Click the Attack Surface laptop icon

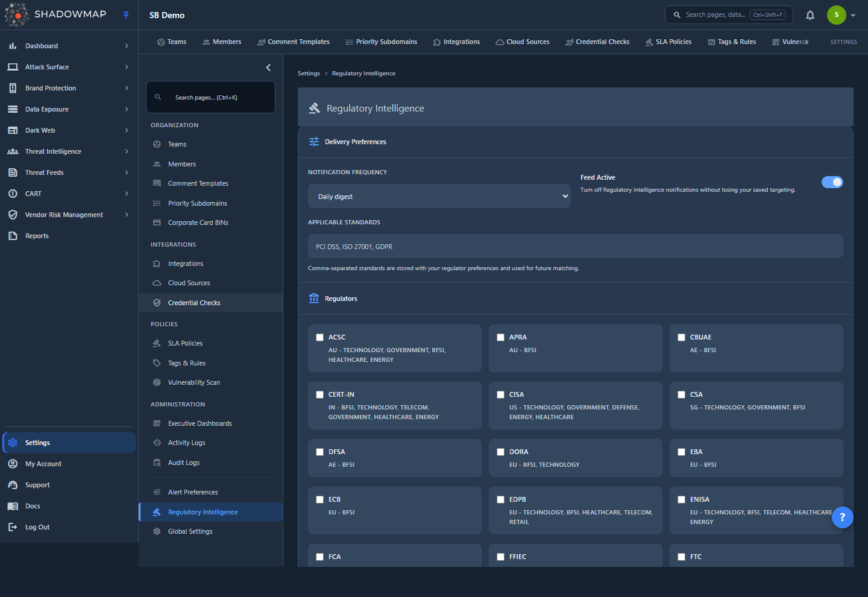(x=13, y=67)
